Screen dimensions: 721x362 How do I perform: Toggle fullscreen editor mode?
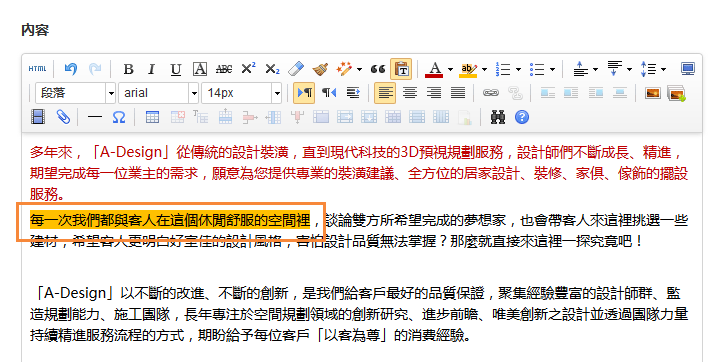[688, 69]
